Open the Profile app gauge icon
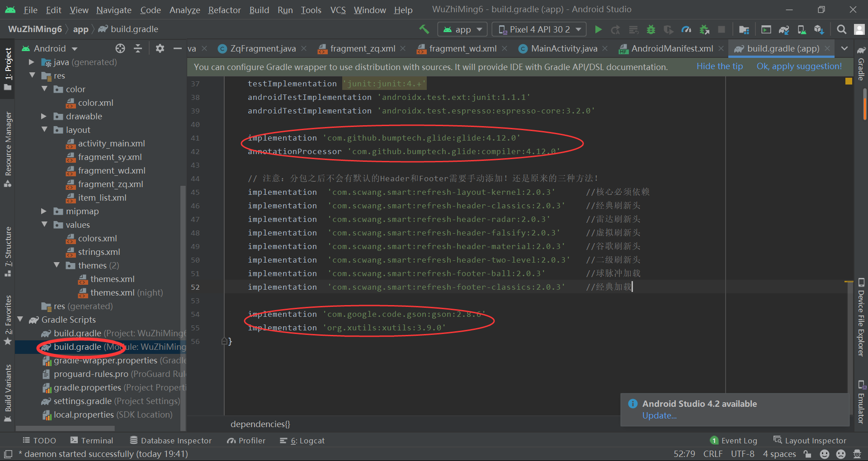The image size is (868, 461). click(x=686, y=29)
